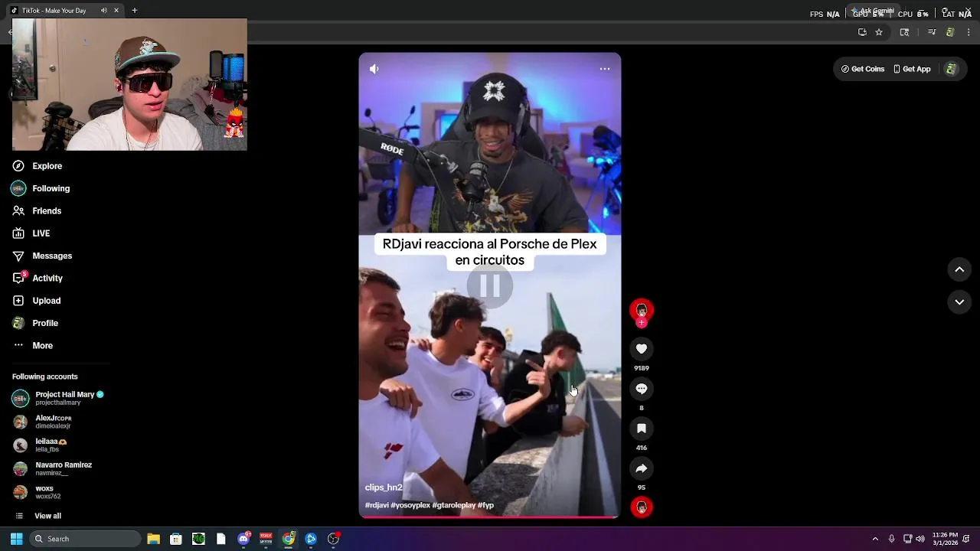The width and height of the screenshot is (980, 551).
Task: Open the #yosoyplex hashtag
Action: 410,505
